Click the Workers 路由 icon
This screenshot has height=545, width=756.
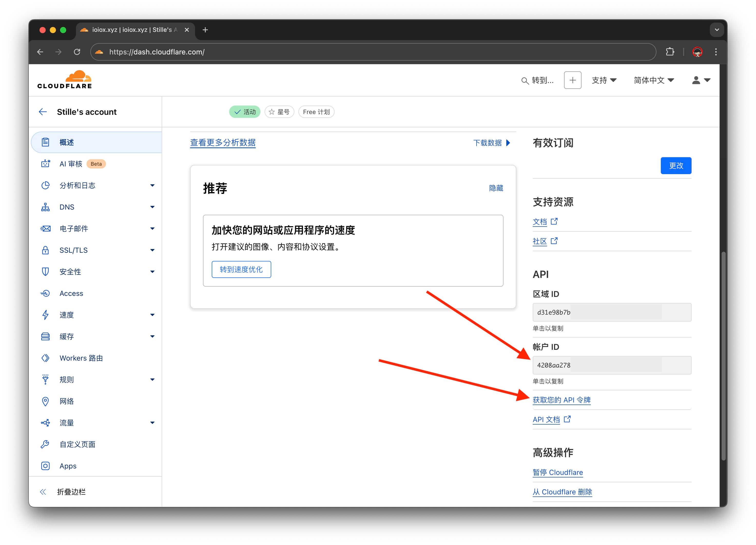(45, 358)
